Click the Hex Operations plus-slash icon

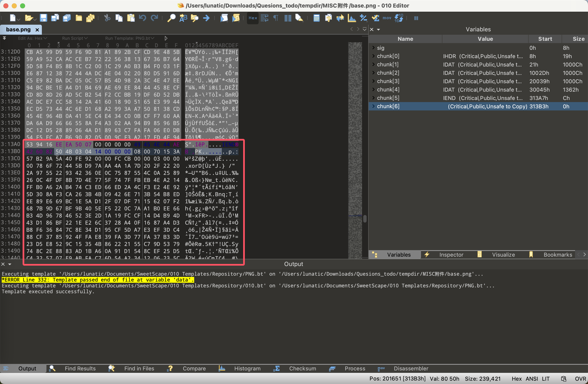click(363, 18)
